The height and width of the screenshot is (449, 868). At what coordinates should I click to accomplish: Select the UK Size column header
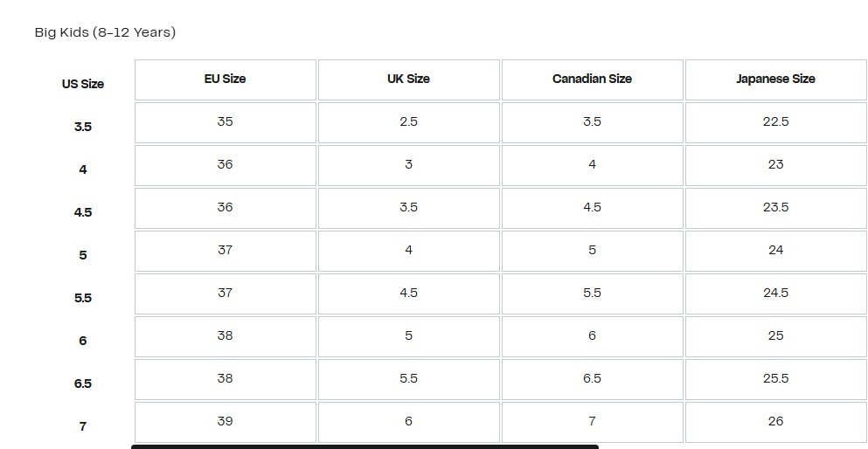[x=408, y=79]
